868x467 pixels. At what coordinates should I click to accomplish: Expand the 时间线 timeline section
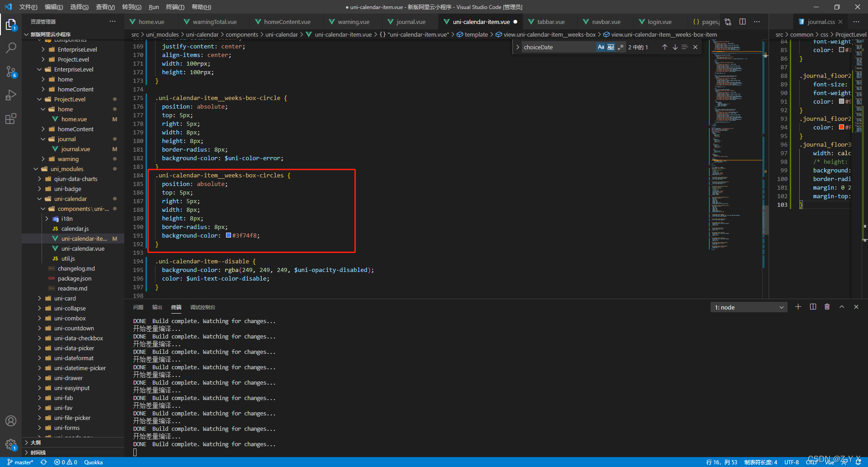pos(38,453)
